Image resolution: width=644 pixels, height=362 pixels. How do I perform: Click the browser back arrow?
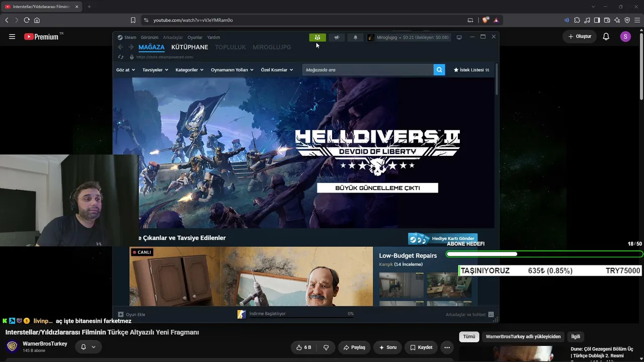[7, 20]
